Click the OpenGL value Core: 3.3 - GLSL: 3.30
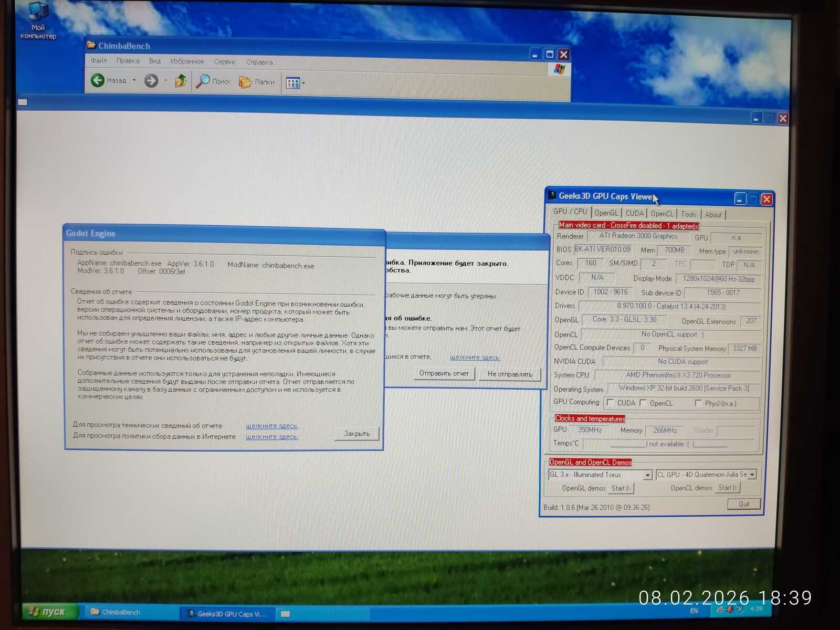Viewport: 840px width, 630px height. tap(624, 319)
